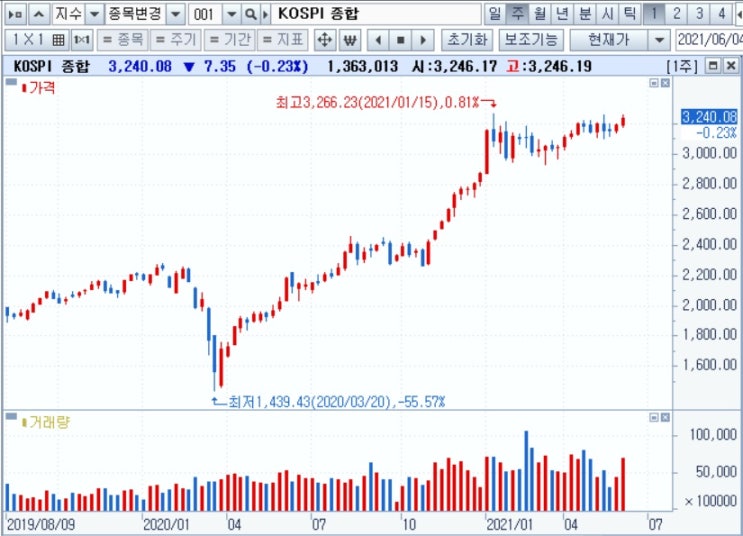Stop chart playback with square button

pyautogui.click(x=400, y=40)
